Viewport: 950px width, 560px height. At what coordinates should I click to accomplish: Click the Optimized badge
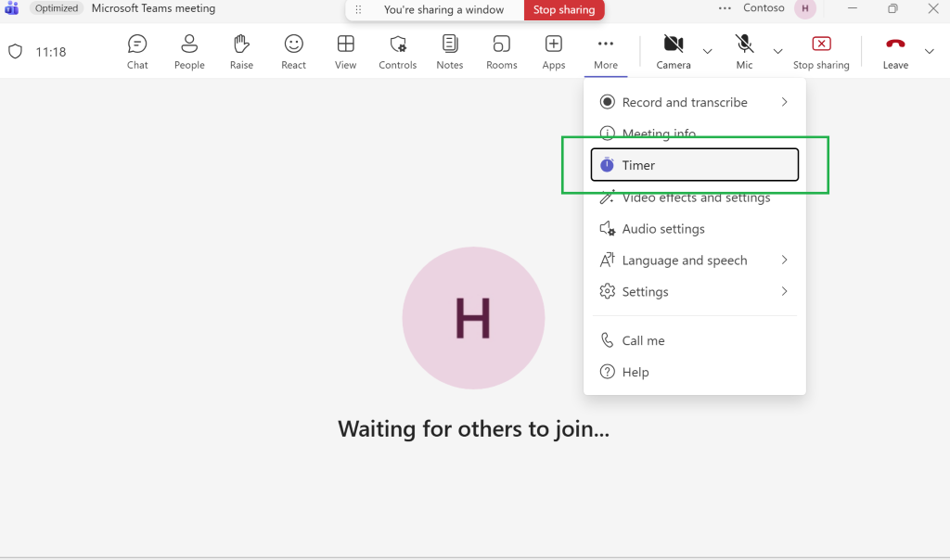pos(57,8)
